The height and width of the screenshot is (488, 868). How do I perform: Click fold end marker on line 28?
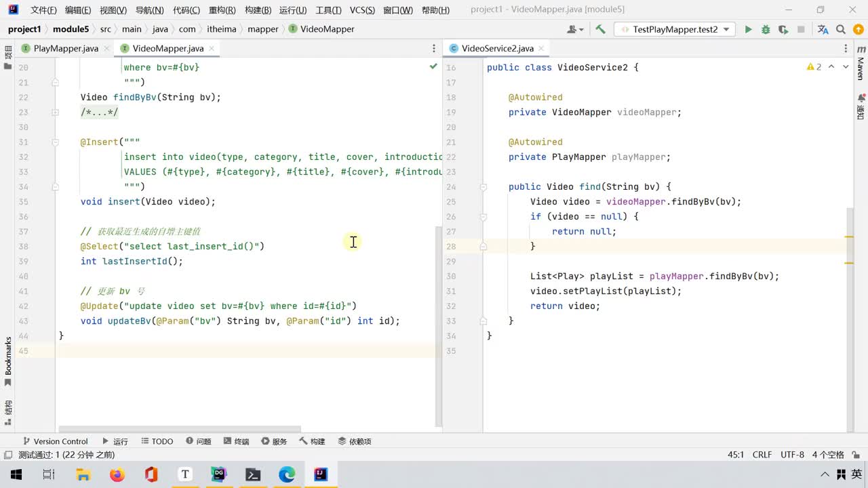coord(483,246)
